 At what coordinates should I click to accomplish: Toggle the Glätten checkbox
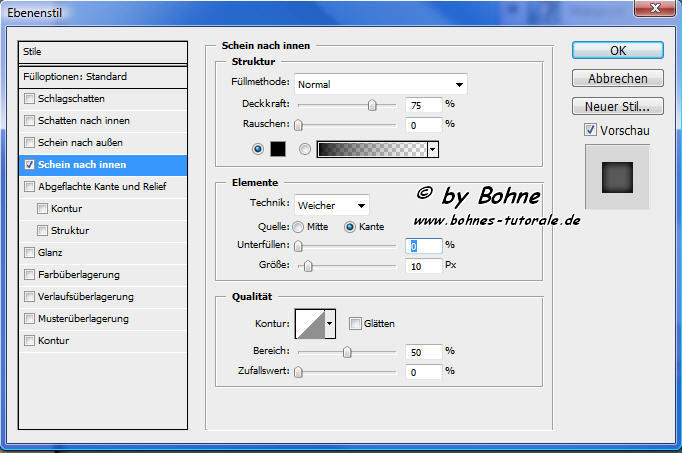pos(355,324)
